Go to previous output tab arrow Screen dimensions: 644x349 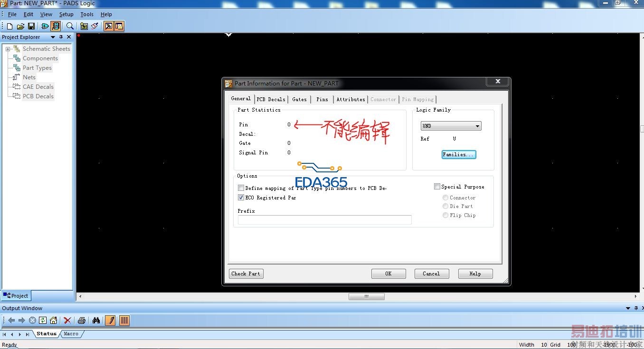(12, 334)
